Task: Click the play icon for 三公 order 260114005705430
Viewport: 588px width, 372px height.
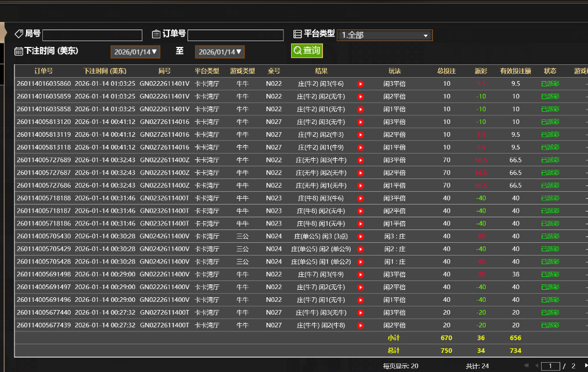Action: 362,236
